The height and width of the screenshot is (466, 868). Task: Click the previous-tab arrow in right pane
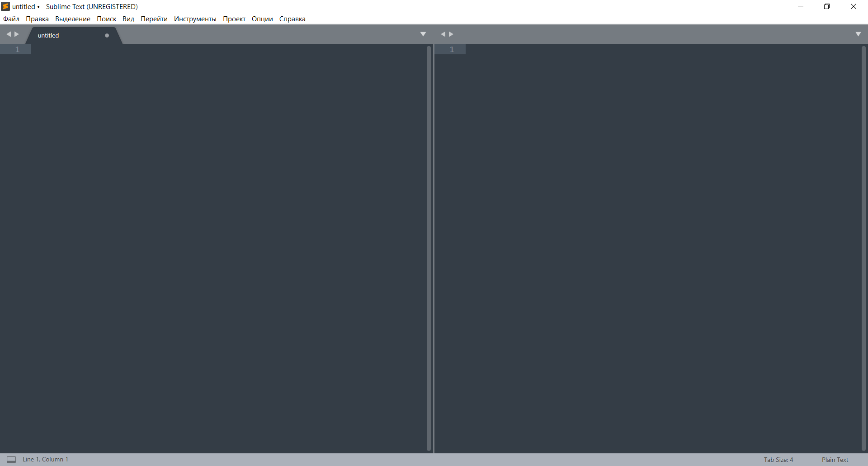(x=443, y=34)
